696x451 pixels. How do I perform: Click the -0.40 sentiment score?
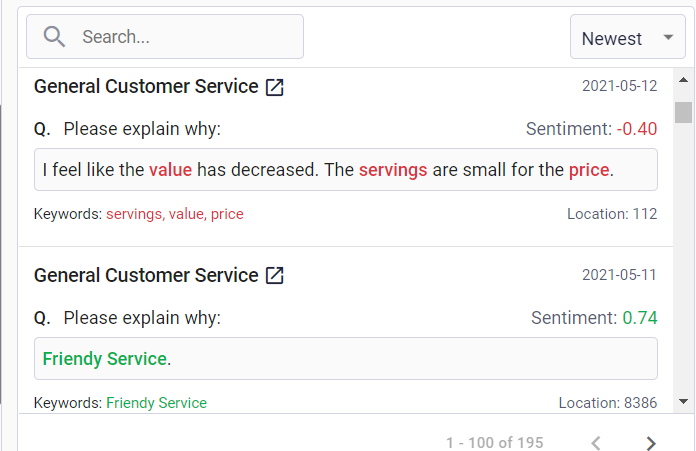point(637,129)
